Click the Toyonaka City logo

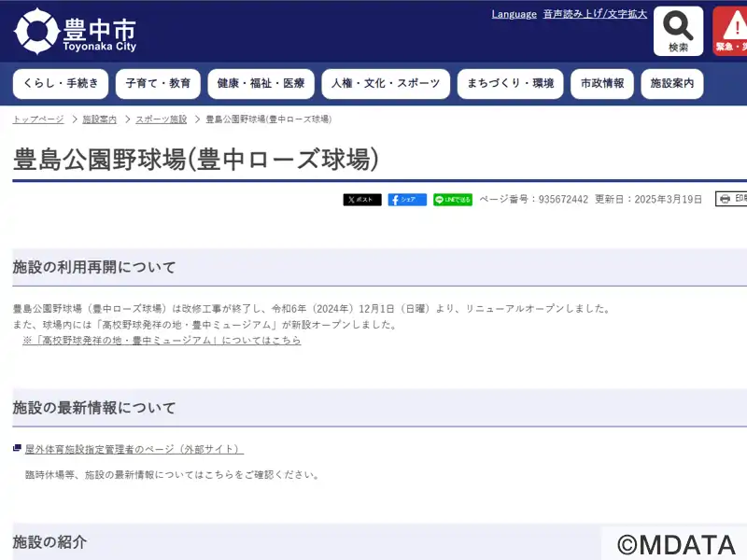point(76,32)
